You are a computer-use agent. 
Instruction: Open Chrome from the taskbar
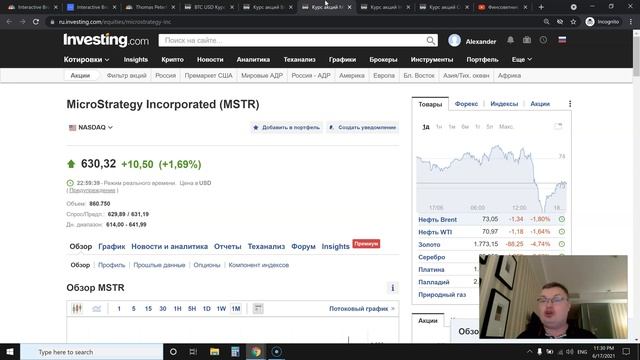point(256,351)
